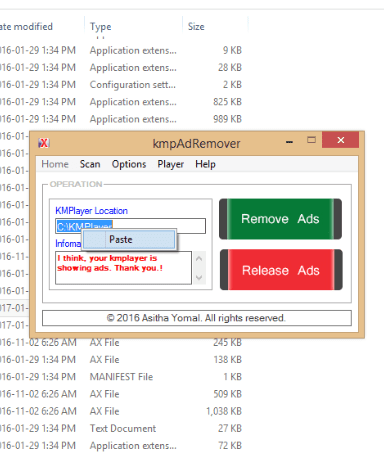Click the 825 KB size cell
Screen dimensions: 384x464
tap(227, 102)
